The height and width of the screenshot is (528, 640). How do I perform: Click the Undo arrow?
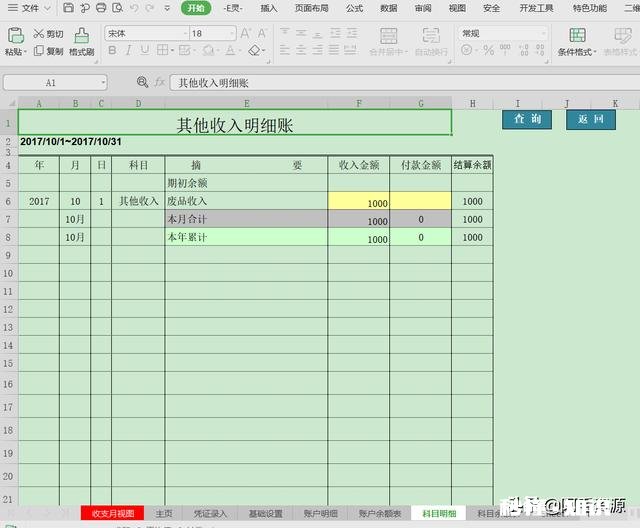[x=134, y=8]
